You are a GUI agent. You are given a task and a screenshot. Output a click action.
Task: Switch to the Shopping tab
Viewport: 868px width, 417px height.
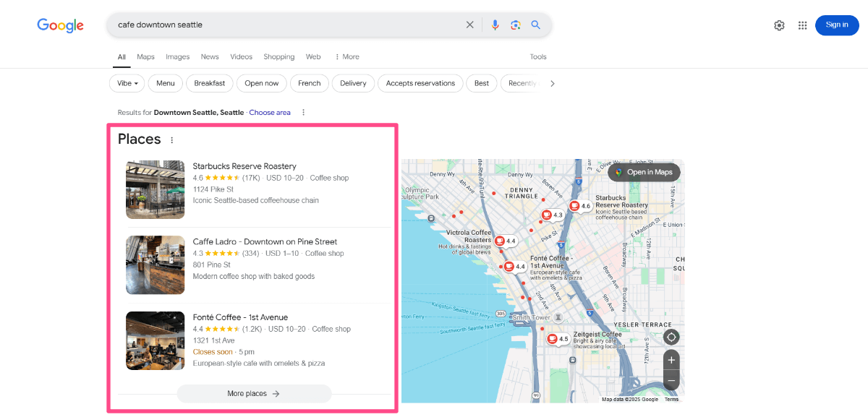(x=279, y=57)
